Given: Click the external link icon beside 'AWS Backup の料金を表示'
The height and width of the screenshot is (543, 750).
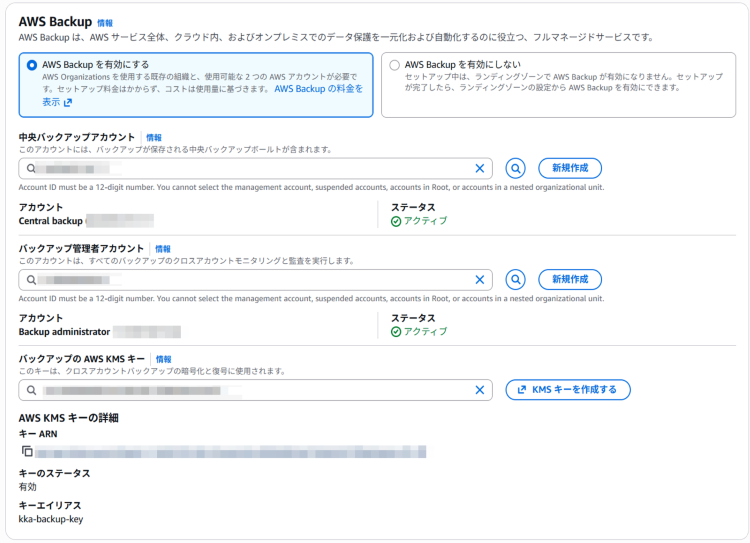Looking at the screenshot, I should [x=68, y=102].
